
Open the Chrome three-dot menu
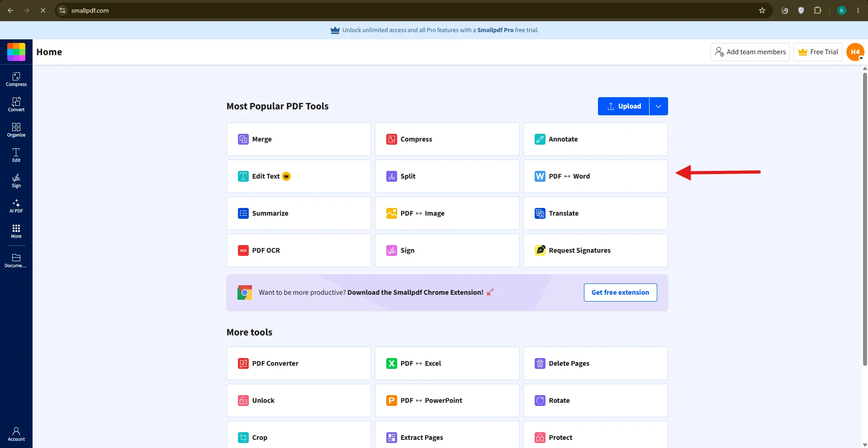[x=858, y=10]
